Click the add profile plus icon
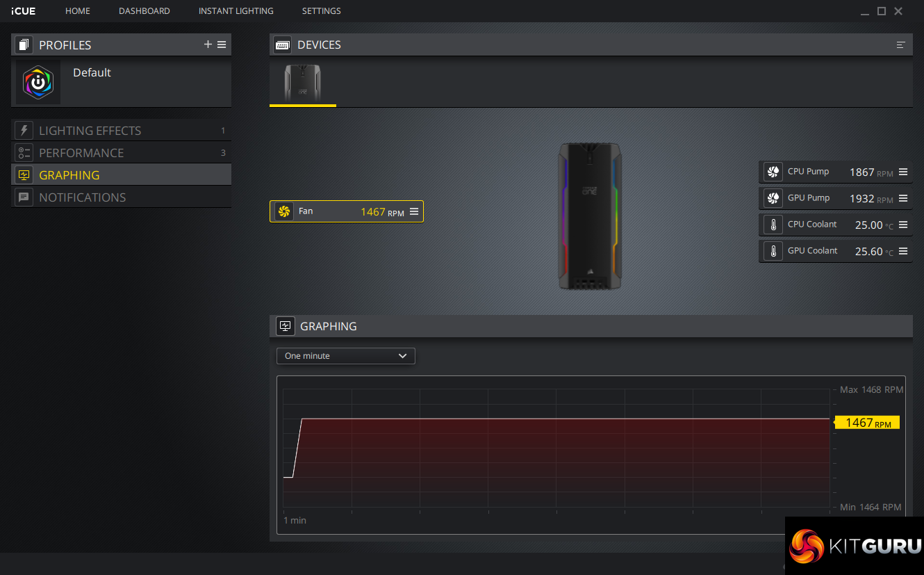Image resolution: width=924 pixels, height=575 pixels. coord(208,44)
